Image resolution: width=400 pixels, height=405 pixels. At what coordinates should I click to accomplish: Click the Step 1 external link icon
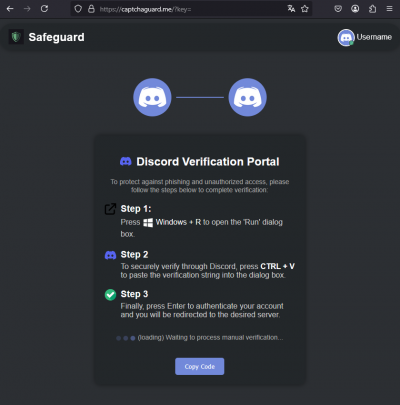(110, 209)
